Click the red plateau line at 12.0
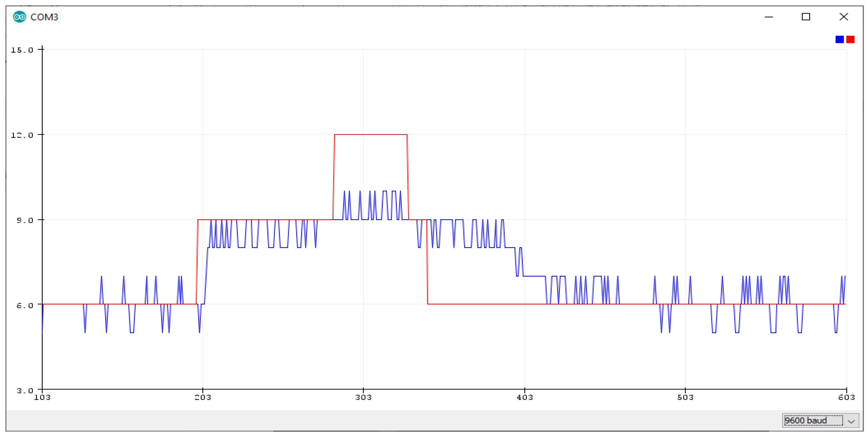Image resolution: width=868 pixels, height=436 pixels. (x=371, y=134)
